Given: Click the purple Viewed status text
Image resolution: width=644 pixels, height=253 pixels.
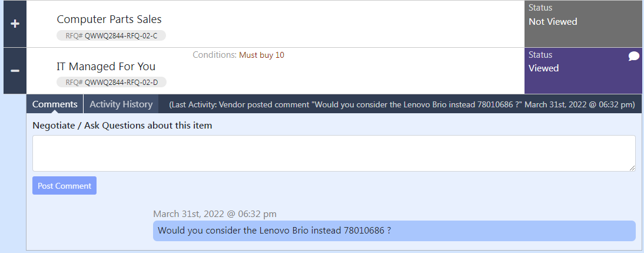Looking at the screenshot, I should [544, 68].
